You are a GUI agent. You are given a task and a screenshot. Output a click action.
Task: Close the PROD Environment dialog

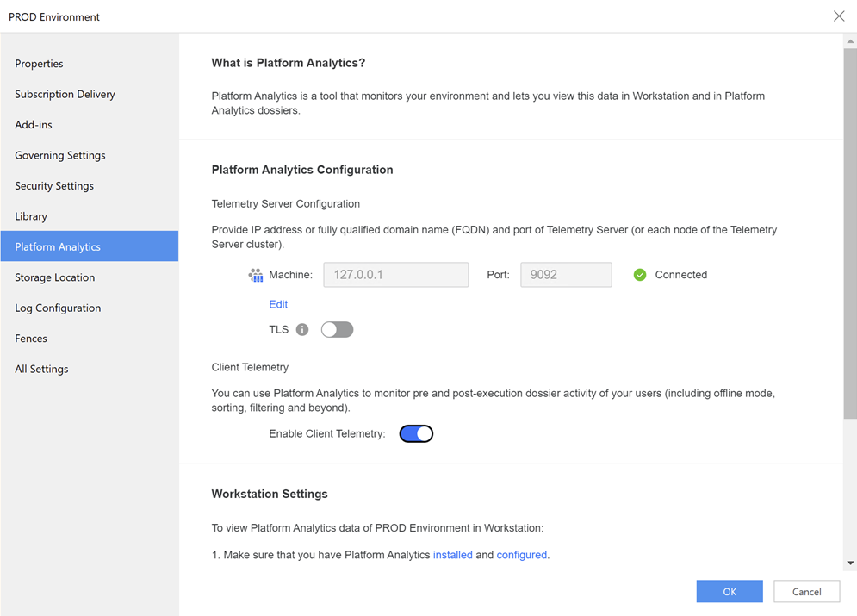click(839, 16)
